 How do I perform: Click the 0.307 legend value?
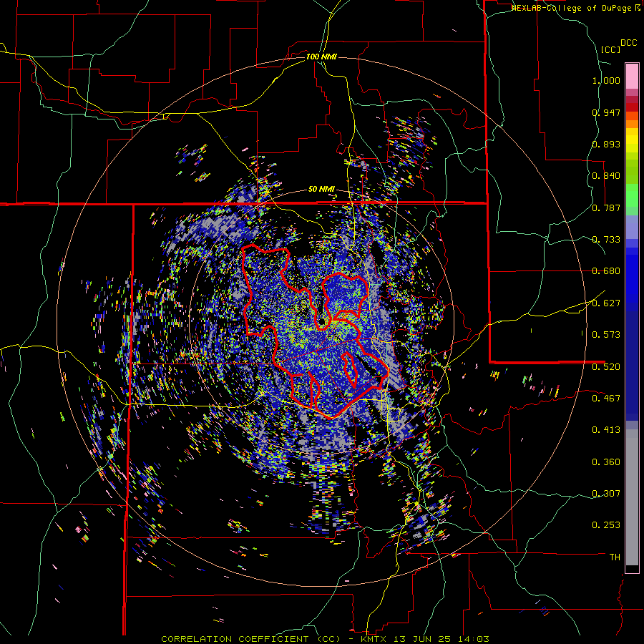pyautogui.click(x=606, y=494)
